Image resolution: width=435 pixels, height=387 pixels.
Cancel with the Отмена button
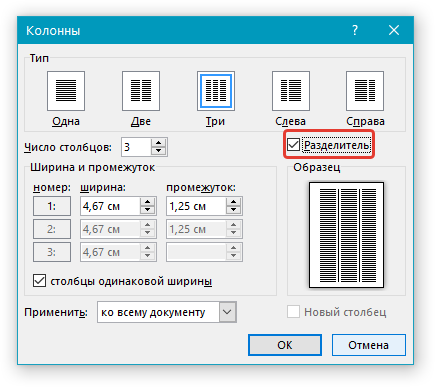(369, 345)
